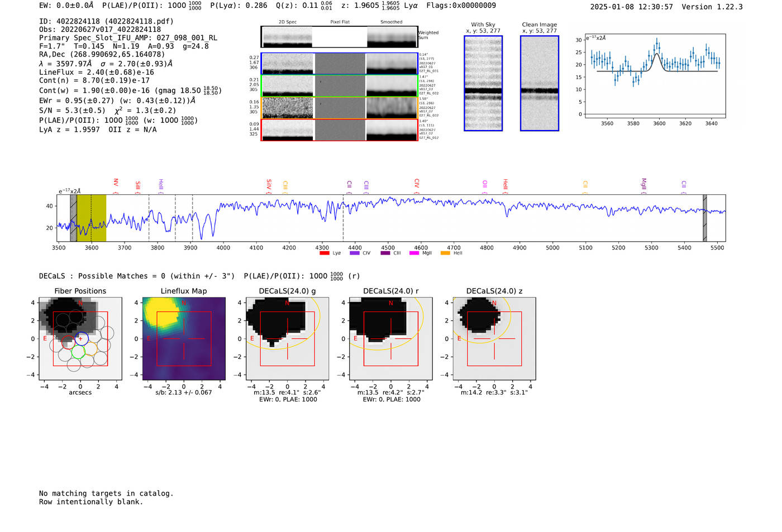Click the magenta MgII legend swatch
The height and width of the screenshot is (532, 782).
pyautogui.click(x=414, y=253)
